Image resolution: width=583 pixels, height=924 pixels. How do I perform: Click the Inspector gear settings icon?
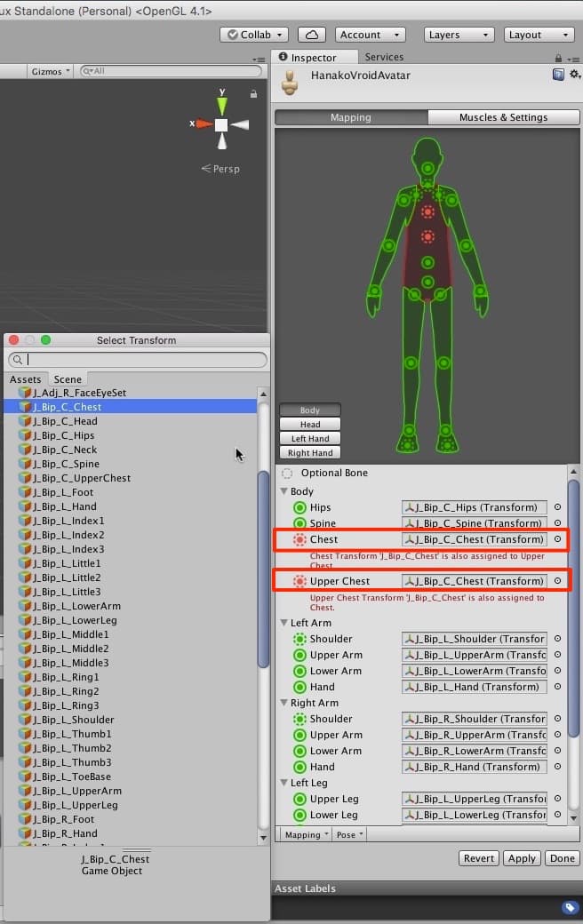pyautogui.click(x=574, y=76)
